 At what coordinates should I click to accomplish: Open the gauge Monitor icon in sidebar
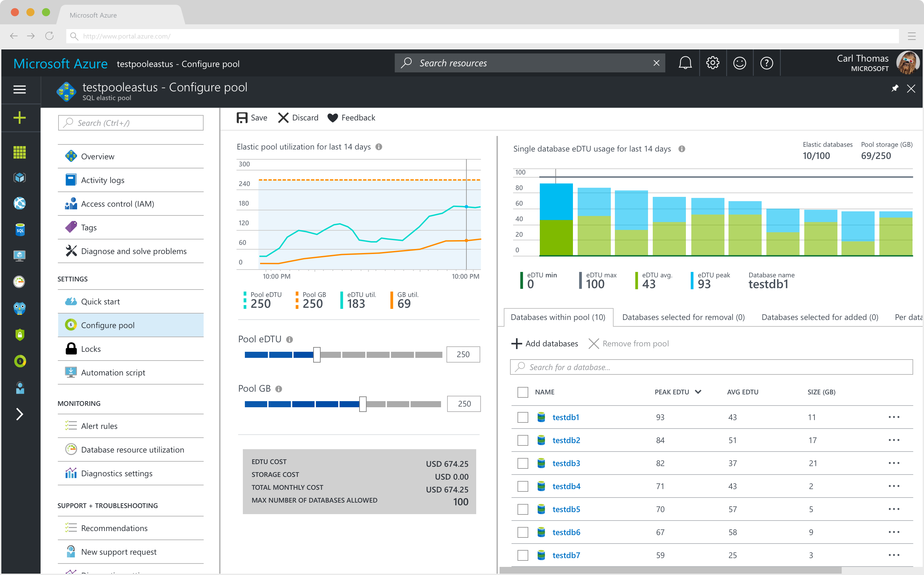tap(19, 282)
